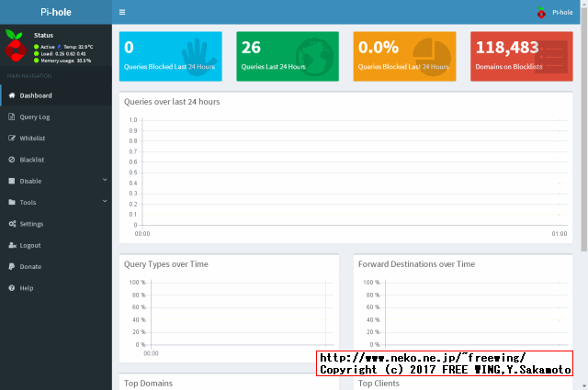This screenshot has height=390, width=588.
Task: Click the Pi-hole title in header
Action: [55, 12]
